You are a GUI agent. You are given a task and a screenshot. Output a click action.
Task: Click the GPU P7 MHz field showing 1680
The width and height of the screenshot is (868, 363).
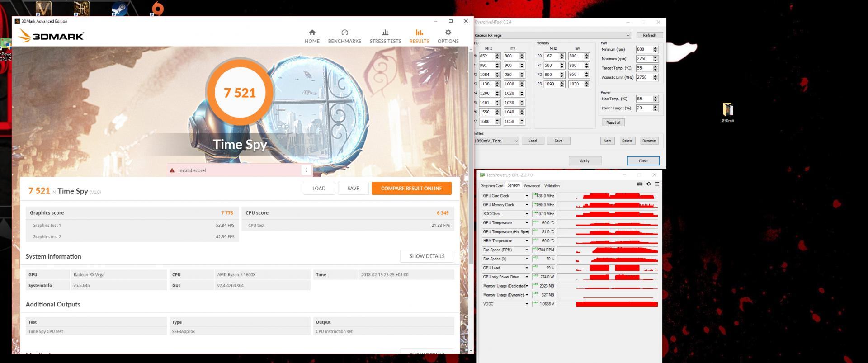pyautogui.click(x=486, y=122)
